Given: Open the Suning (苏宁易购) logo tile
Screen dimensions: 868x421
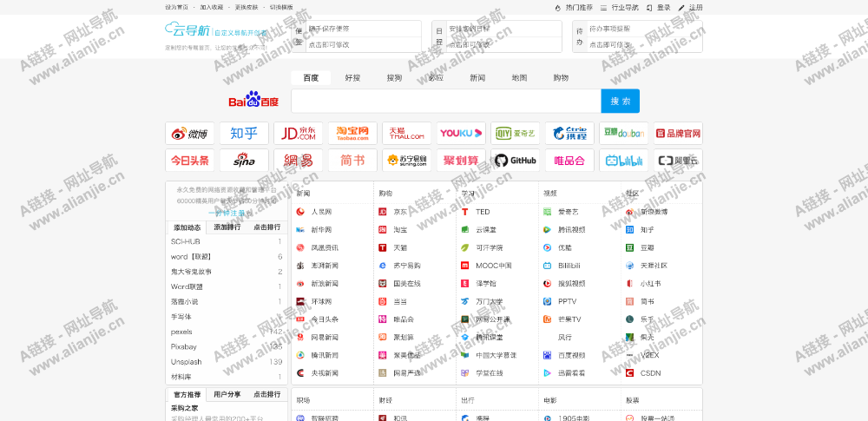Looking at the screenshot, I should (x=406, y=160).
